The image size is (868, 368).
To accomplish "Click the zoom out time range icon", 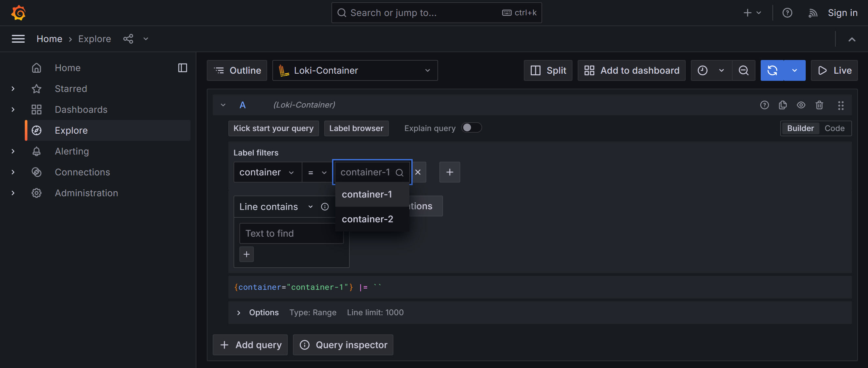I will 743,70.
